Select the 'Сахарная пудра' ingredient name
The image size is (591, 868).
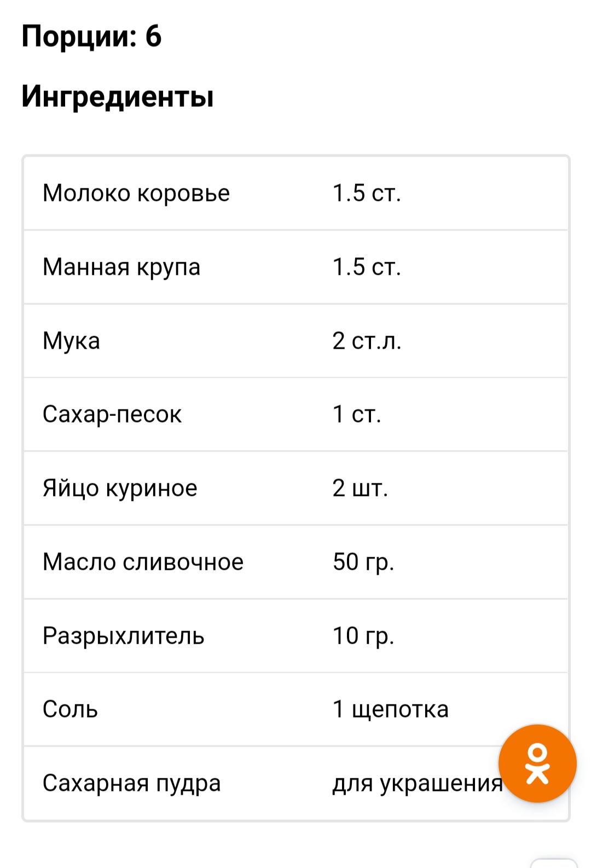[x=132, y=783]
